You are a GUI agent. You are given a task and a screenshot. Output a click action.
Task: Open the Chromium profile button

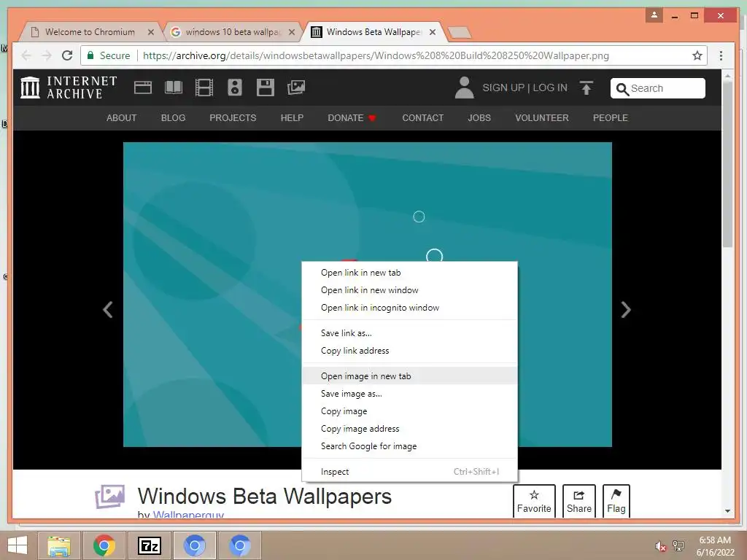654,15
